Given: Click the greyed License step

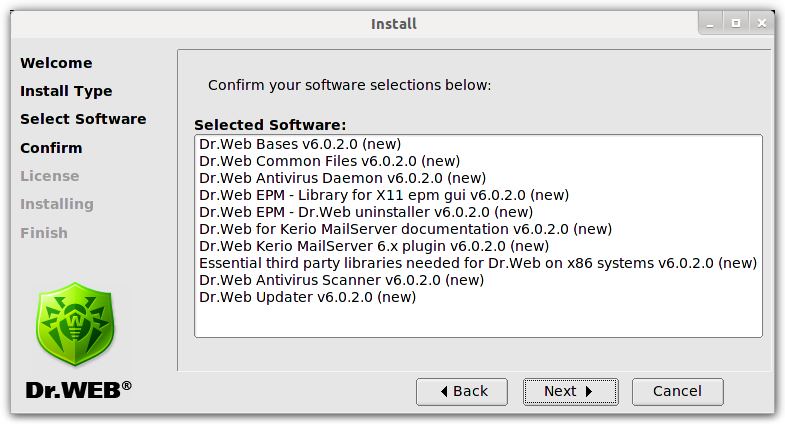Looking at the screenshot, I should pos(50,176).
